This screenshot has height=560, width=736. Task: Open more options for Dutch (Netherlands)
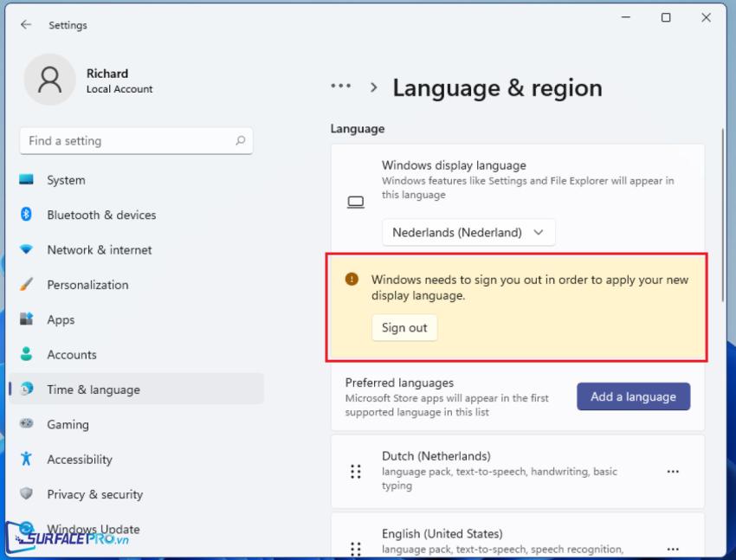(673, 472)
